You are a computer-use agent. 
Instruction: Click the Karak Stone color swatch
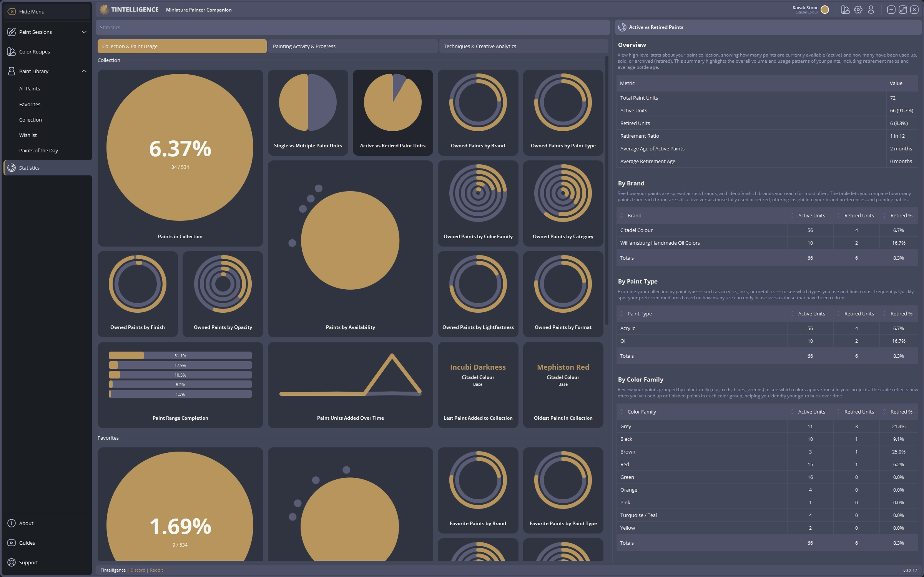point(825,10)
